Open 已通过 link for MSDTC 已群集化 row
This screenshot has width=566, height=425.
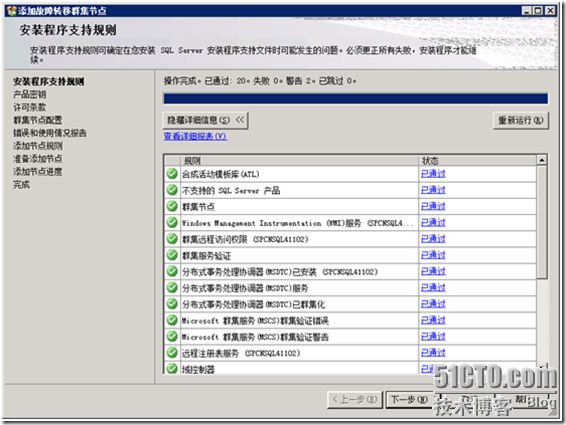pyautogui.click(x=433, y=304)
